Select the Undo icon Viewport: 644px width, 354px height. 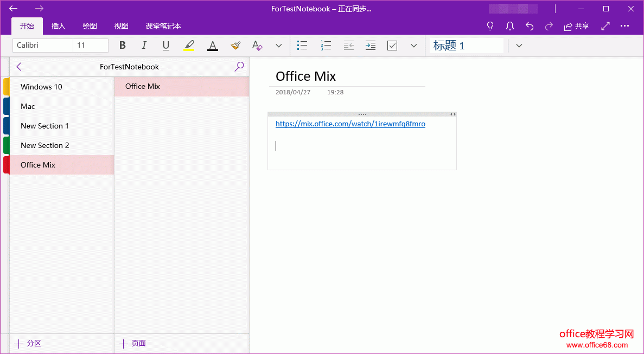[x=529, y=25]
